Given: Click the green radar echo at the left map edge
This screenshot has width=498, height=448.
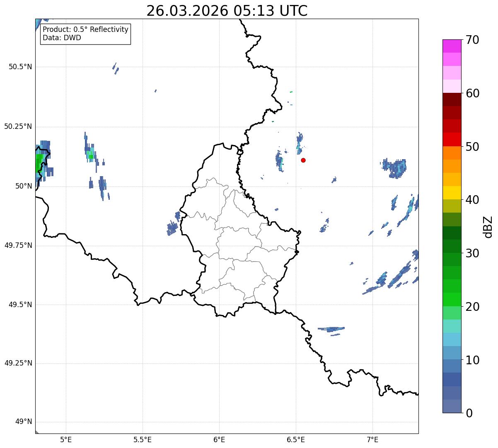Looking at the screenshot, I should click(39, 164).
